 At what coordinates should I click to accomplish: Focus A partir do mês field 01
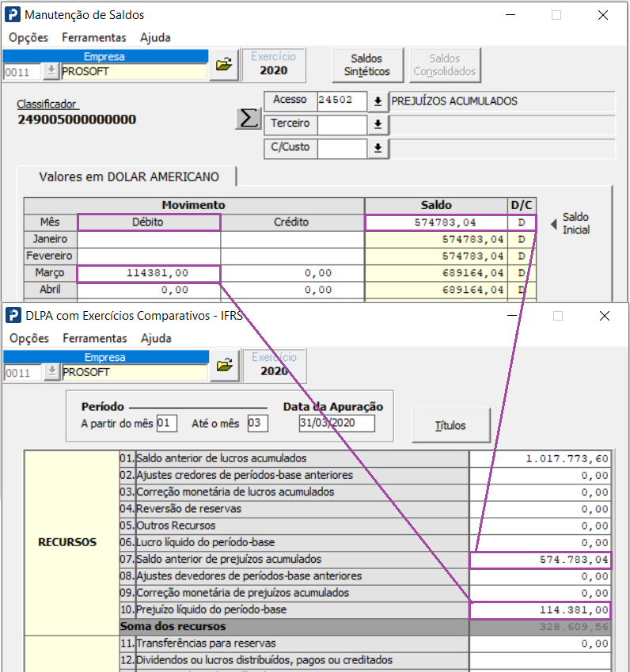coord(167,423)
